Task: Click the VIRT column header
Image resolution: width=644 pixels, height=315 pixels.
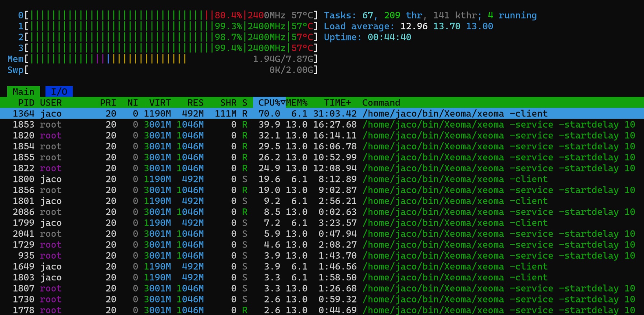Action: tap(160, 103)
